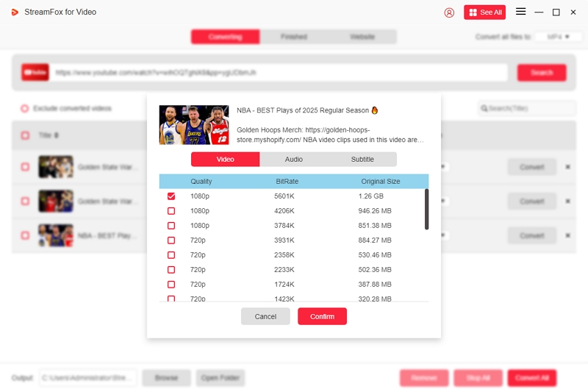Select first Golden State War row checkbox
The image size is (588, 392).
click(x=25, y=167)
